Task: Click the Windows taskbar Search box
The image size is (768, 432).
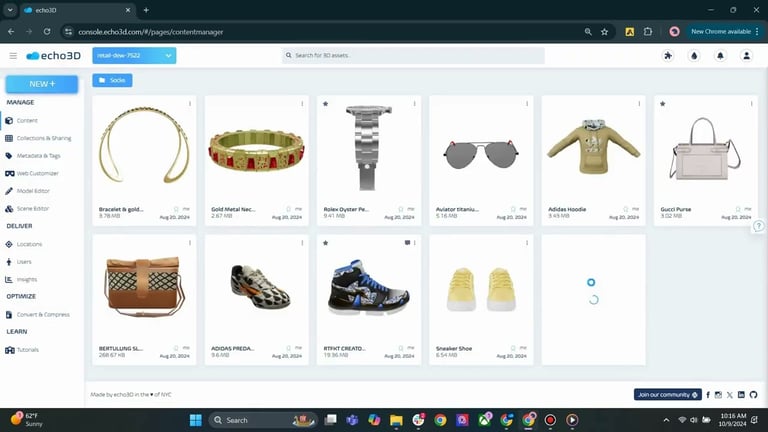Action: coord(263,420)
